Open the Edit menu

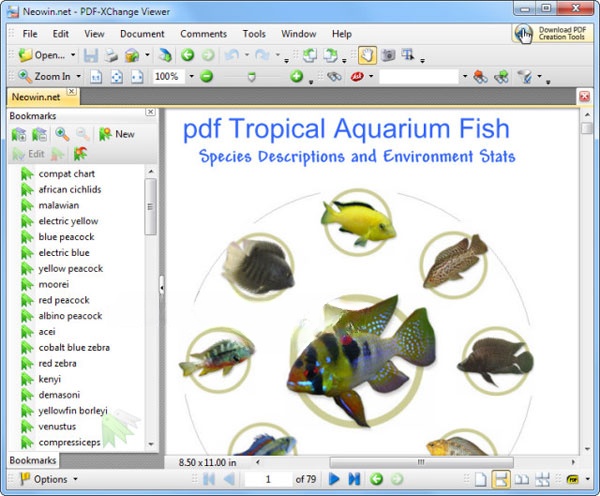[61, 34]
